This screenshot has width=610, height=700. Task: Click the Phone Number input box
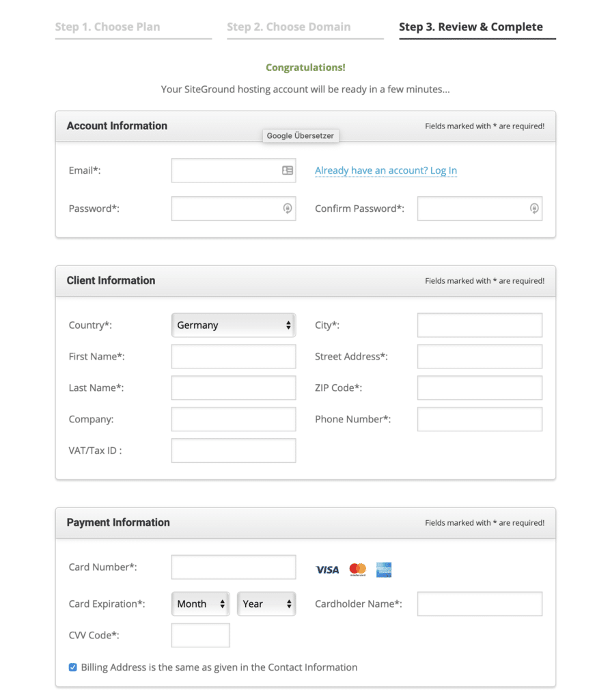pyautogui.click(x=480, y=419)
